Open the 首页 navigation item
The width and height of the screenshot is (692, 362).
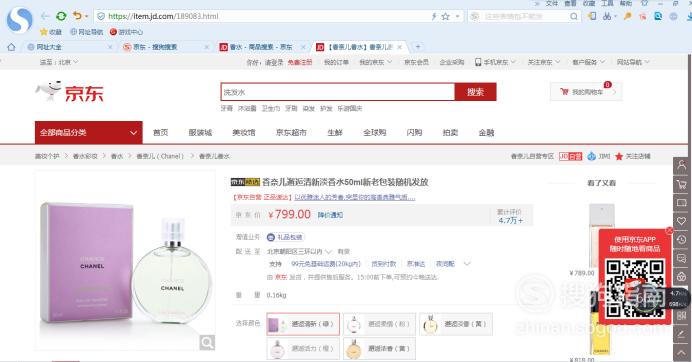[x=160, y=132]
